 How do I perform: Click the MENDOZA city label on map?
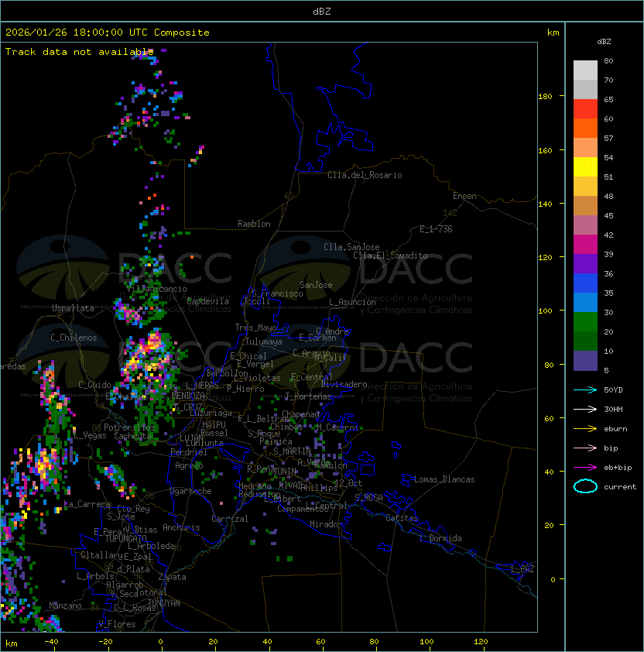tap(188, 396)
